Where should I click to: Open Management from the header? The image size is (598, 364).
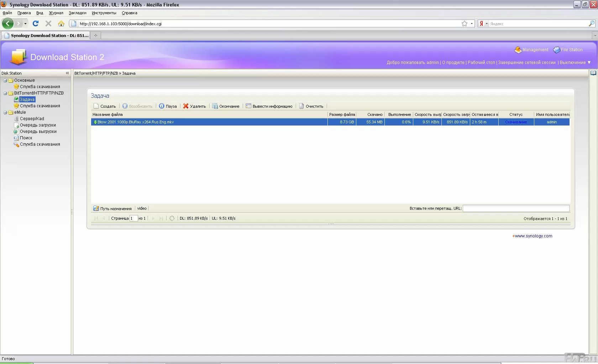pyautogui.click(x=531, y=50)
